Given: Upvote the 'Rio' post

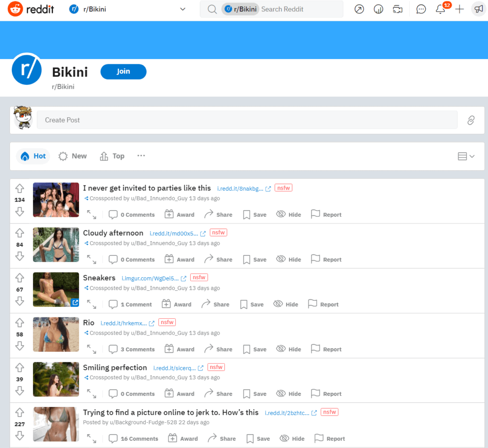Looking at the screenshot, I should [x=20, y=323].
